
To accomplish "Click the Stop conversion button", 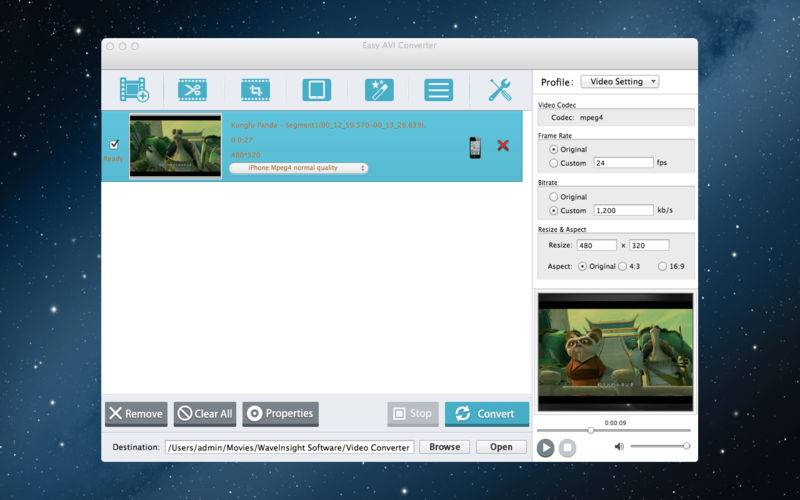I will [x=413, y=414].
